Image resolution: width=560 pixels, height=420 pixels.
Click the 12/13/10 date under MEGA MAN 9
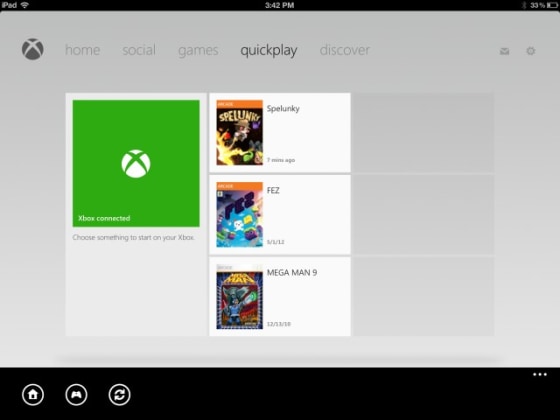[279, 324]
